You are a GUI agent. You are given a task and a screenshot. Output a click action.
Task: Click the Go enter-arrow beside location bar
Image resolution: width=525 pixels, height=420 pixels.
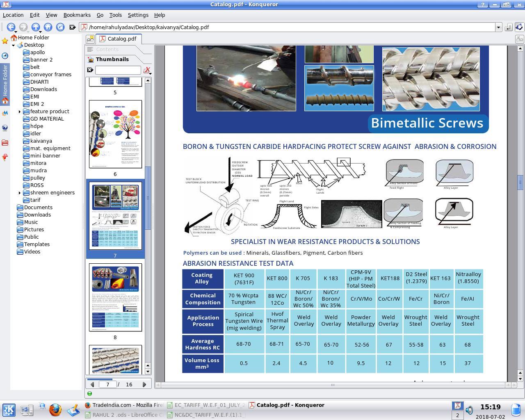[x=509, y=27]
